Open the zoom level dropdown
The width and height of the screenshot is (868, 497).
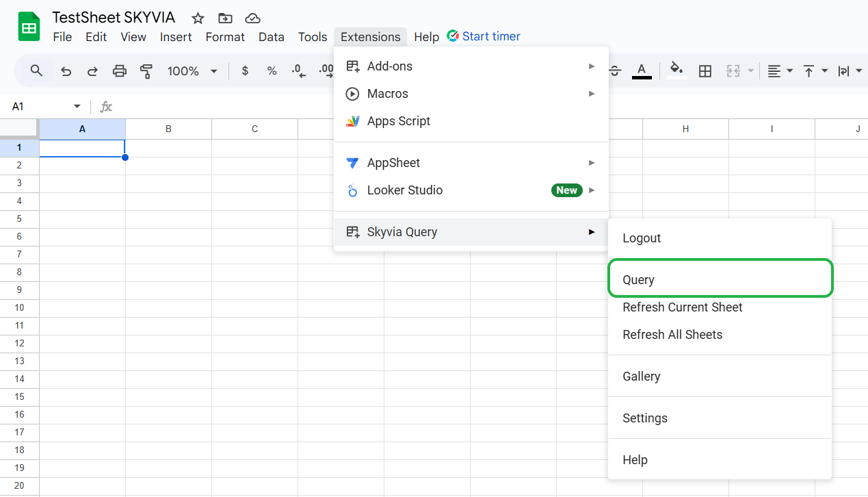point(192,71)
